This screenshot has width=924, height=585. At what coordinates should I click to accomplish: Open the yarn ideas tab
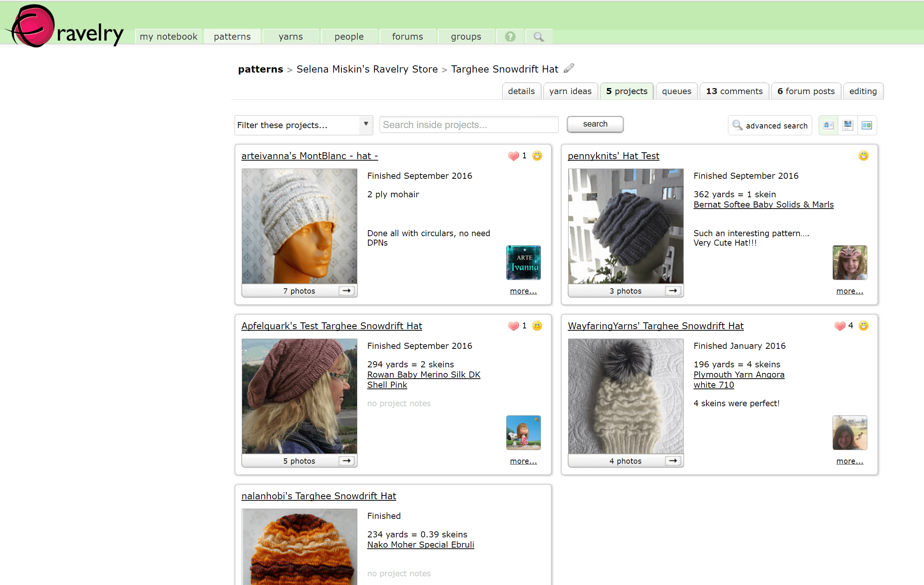pyautogui.click(x=570, y=91)
